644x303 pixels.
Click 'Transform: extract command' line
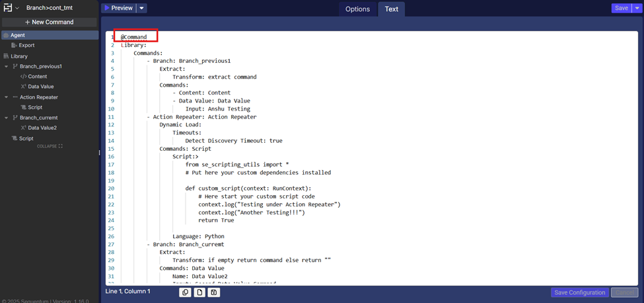215,77
